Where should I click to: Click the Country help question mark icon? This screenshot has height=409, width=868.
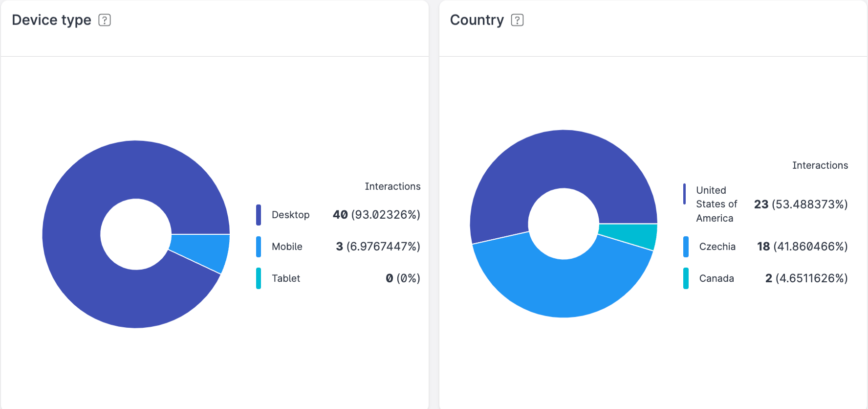click(517, 20)
